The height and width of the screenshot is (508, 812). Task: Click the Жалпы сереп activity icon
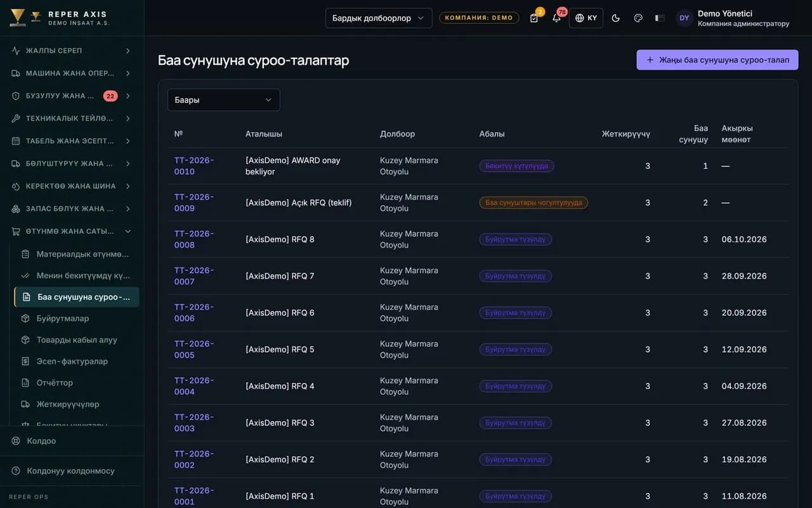[16, 51]
